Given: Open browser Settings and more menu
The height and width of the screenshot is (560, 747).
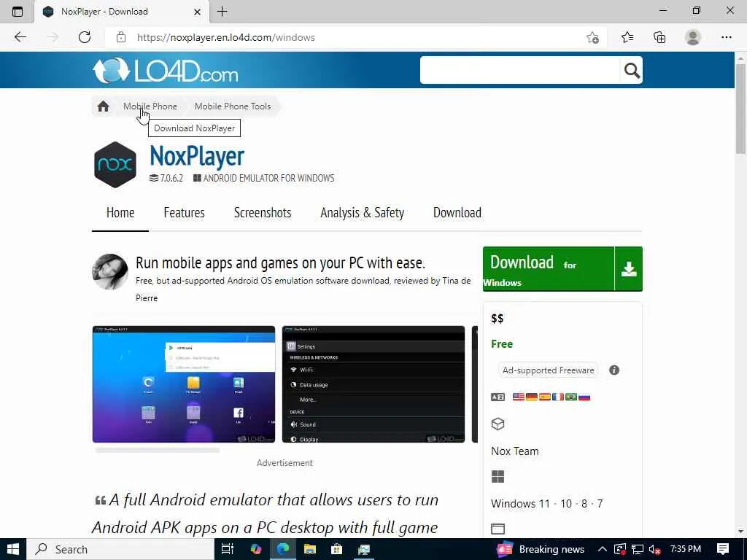Looking at the screenshot, I should (x=726, y=37).
